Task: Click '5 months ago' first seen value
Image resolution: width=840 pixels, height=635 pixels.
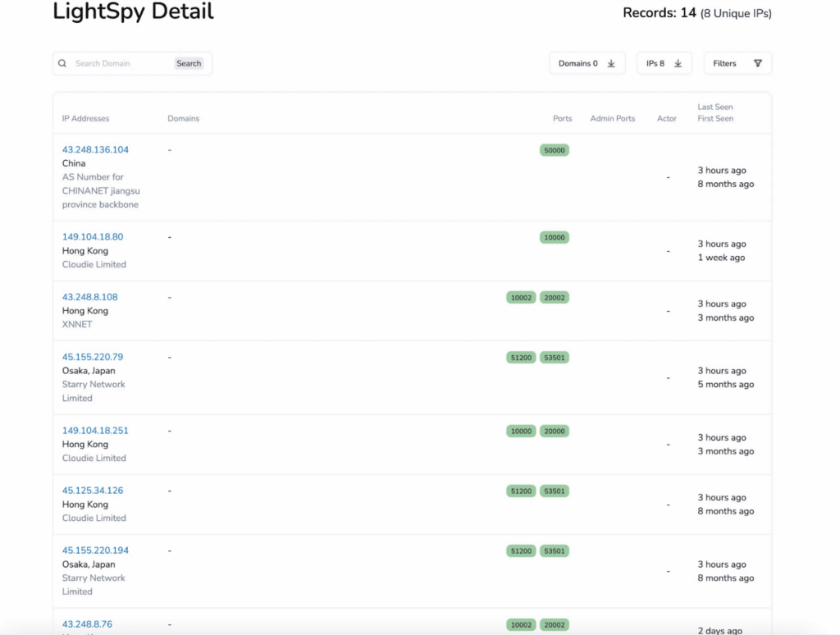Action: (726, 384)
